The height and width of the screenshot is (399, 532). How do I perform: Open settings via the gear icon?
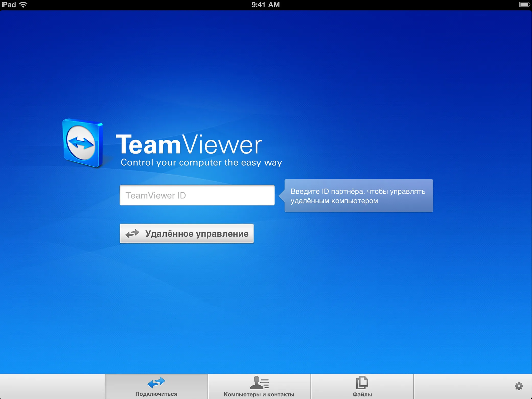519,386
